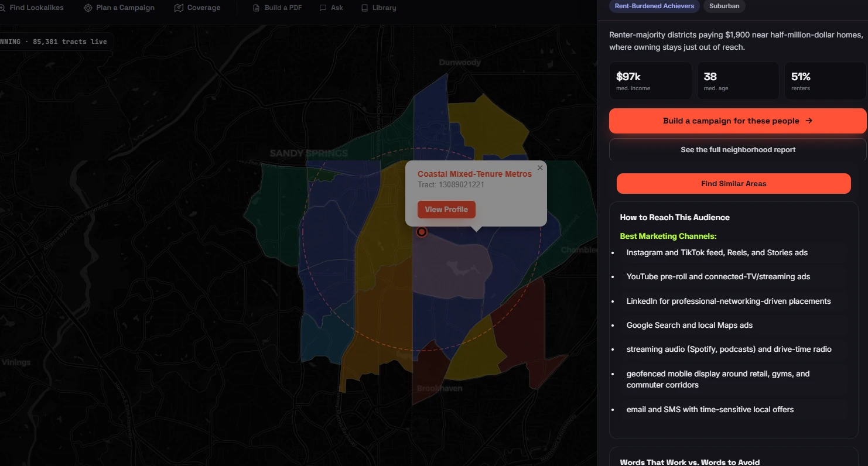Click the Rent-Burdened Achievers tag

click(654, 6)
